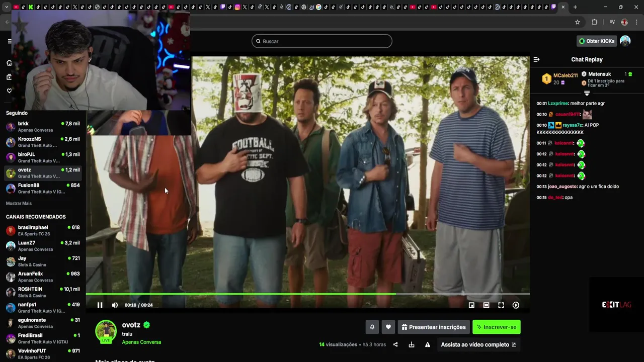
Task: Open biroPJL channel in sidebar
Action: point(43,158)
